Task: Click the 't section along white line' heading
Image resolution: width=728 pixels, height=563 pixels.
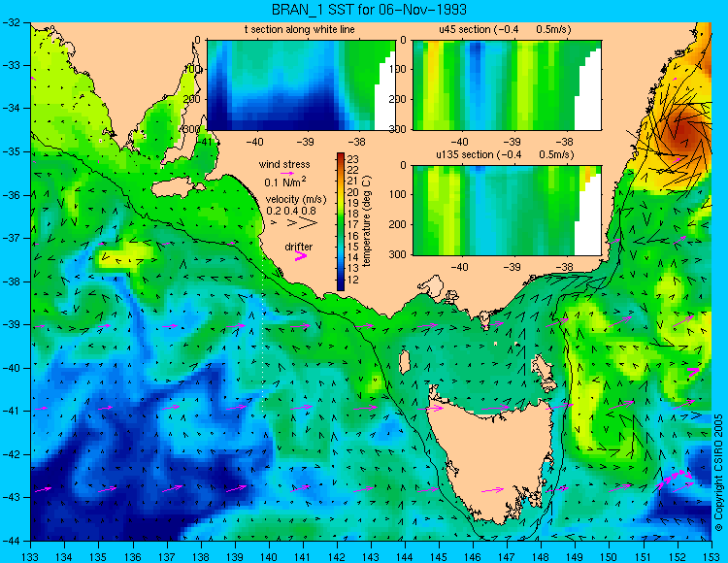Action: click(300, 29)
